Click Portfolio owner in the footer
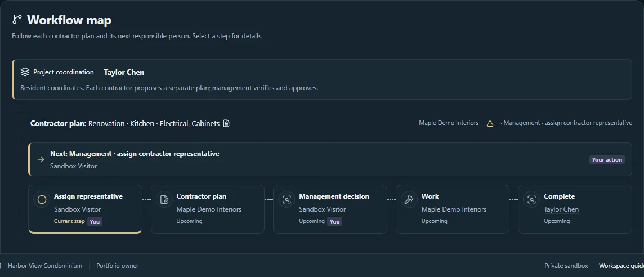Image resolution: width=644 pixels, height=277 pixels. click(x=118, y=266)
